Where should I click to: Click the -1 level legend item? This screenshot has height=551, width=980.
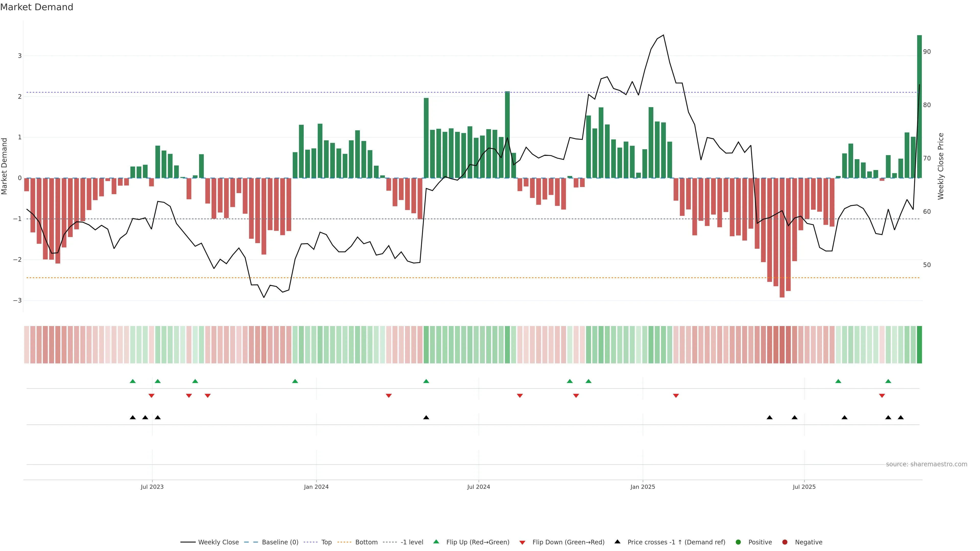412,542
